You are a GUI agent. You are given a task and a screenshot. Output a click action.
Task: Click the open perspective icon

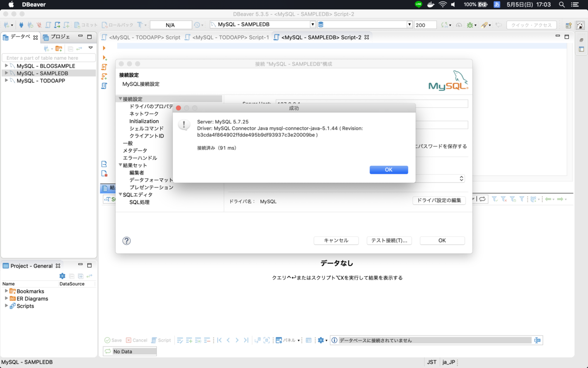pos(568,25)
